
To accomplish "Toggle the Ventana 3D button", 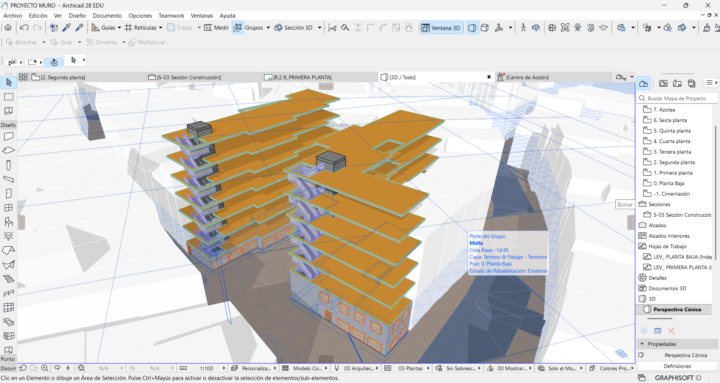I will tap(441, 28).
